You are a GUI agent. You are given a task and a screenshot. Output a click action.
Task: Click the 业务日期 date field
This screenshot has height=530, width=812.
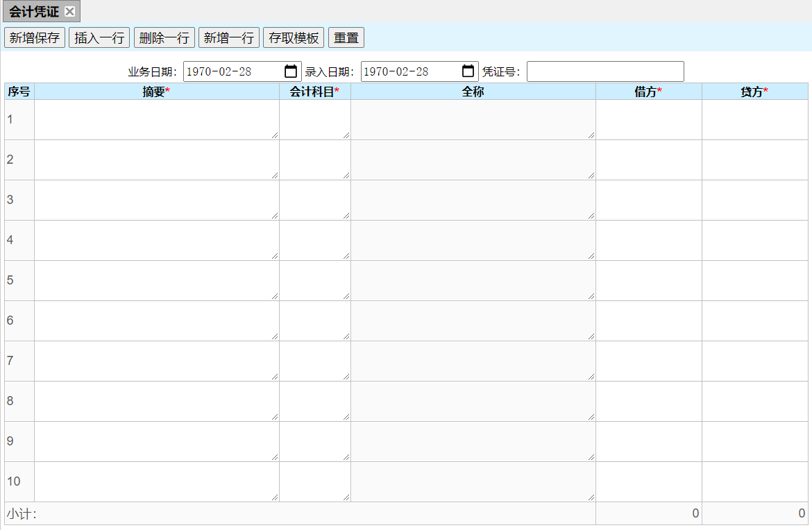(x=229, y=71)
